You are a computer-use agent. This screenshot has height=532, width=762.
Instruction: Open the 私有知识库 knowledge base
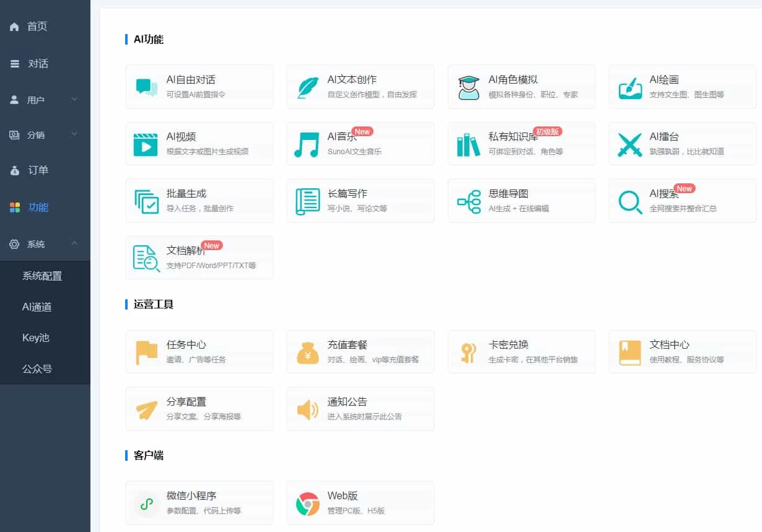[x=521, y=143]
